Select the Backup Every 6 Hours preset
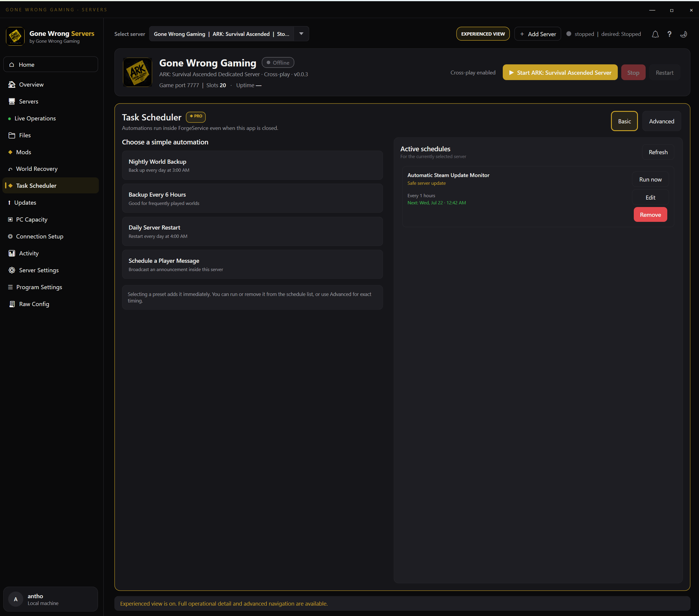Screen dimensions: 699x616 point(252,198)
